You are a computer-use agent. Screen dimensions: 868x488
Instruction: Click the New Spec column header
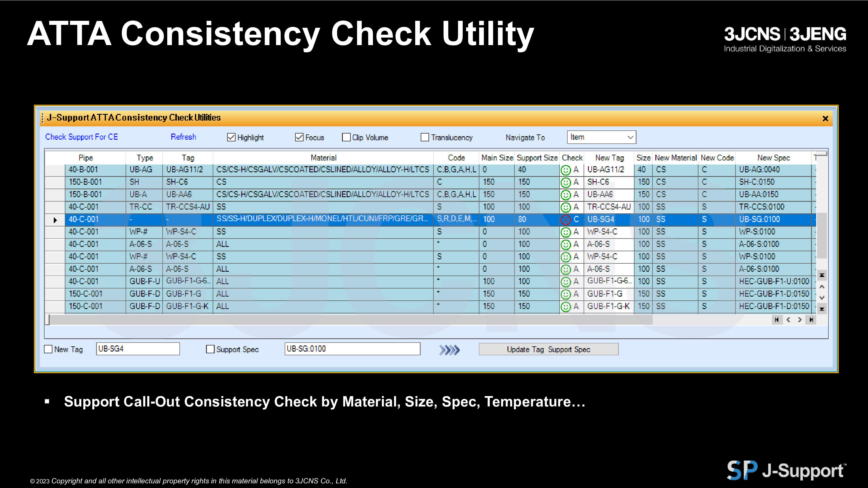[773, 158]
